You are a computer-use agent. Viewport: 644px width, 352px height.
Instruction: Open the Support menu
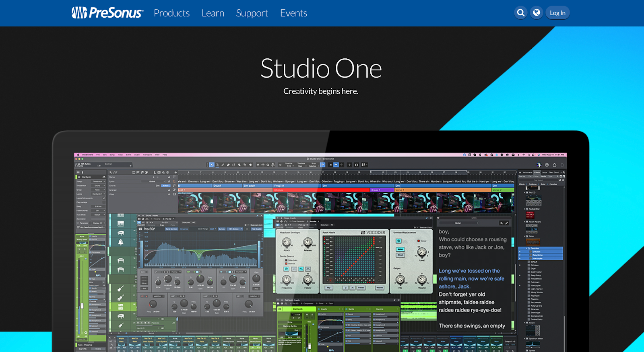tap(252, 13)
